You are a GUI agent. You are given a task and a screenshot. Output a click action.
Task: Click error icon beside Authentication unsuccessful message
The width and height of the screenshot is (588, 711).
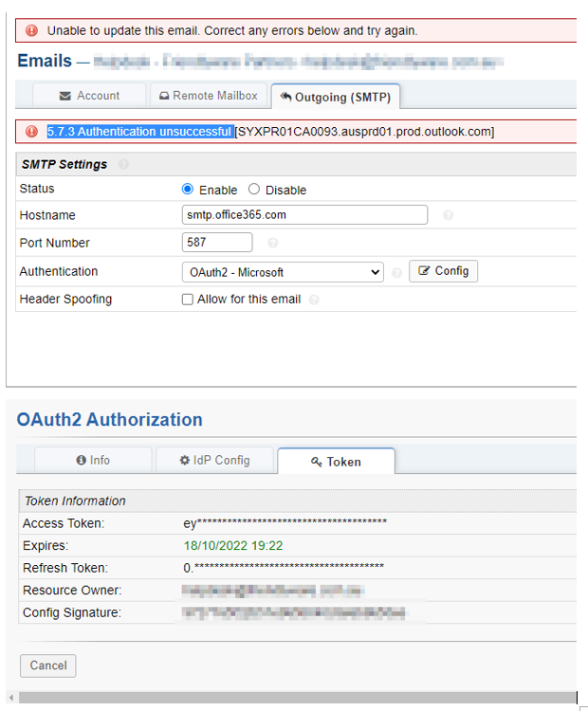31,131
